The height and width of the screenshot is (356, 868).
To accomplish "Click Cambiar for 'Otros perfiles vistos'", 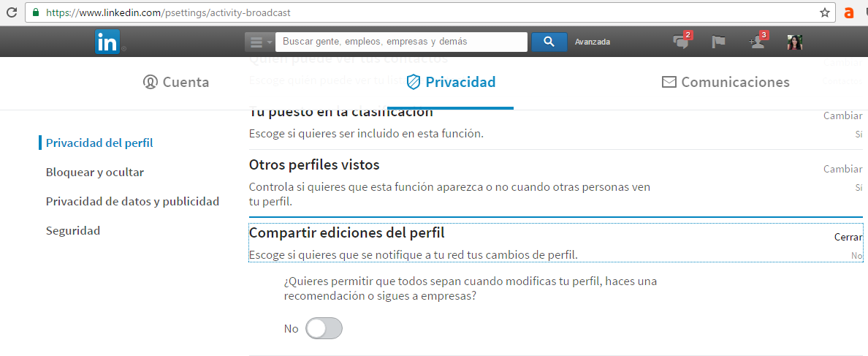I will [x=842, y=169].
